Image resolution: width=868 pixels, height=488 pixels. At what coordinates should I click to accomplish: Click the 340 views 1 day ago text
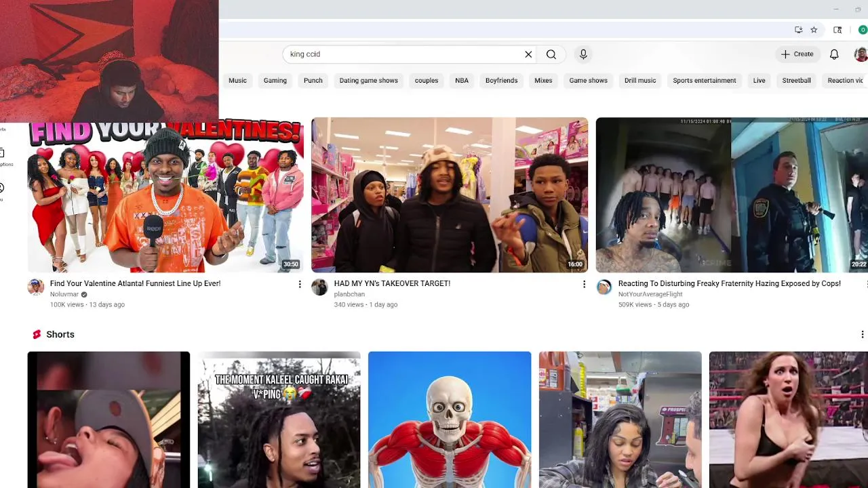click(x=366, y=305)
